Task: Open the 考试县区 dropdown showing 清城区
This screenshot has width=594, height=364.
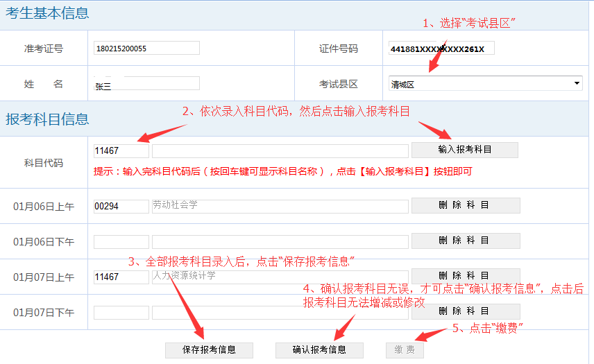Action: [x=485, y=84]
